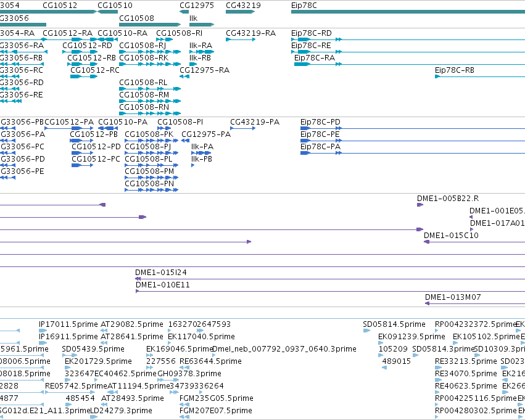
Task: Click protein CG10508-PI
Action: (180, 122)
